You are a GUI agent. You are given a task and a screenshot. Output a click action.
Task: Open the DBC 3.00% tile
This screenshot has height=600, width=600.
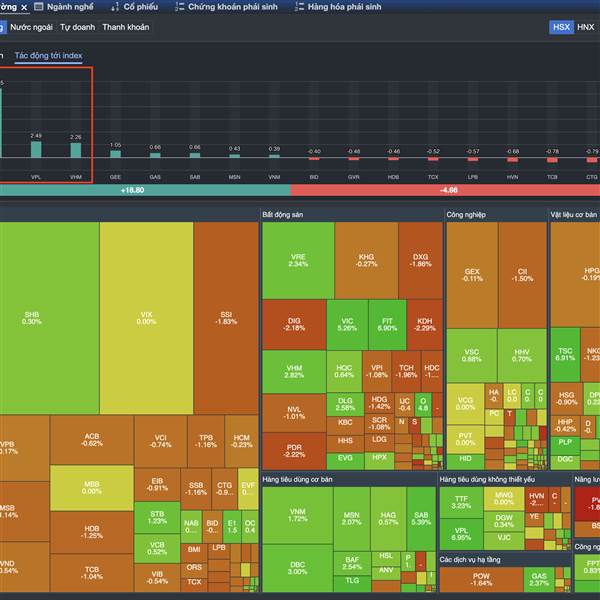click(298, 568)
